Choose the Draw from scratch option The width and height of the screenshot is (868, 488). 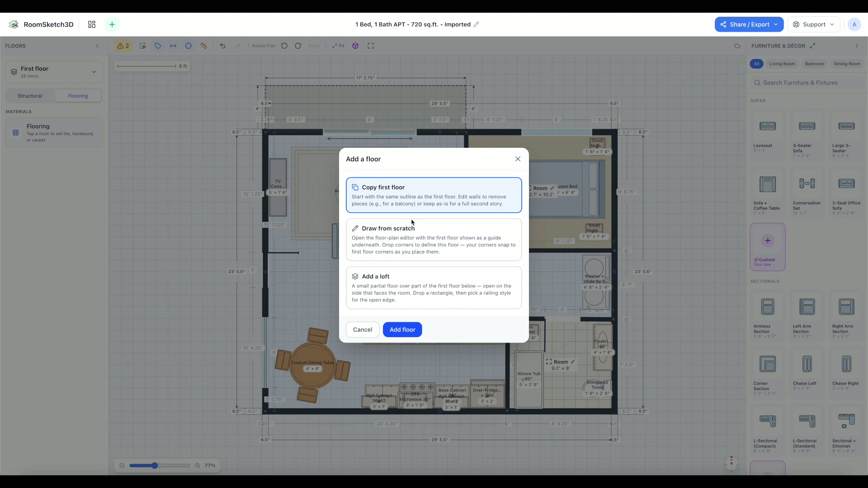(434, 240)
